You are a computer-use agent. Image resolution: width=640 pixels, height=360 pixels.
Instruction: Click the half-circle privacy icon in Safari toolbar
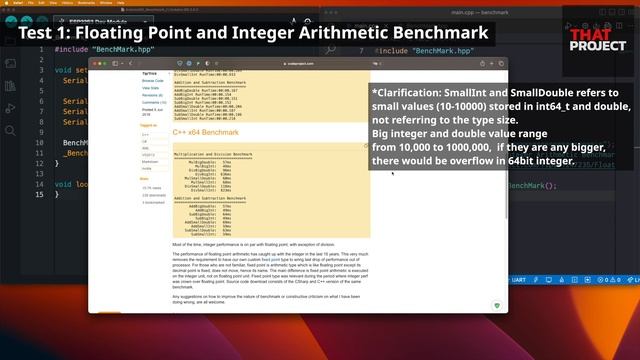pyautogui.click(x=207, y=64)
